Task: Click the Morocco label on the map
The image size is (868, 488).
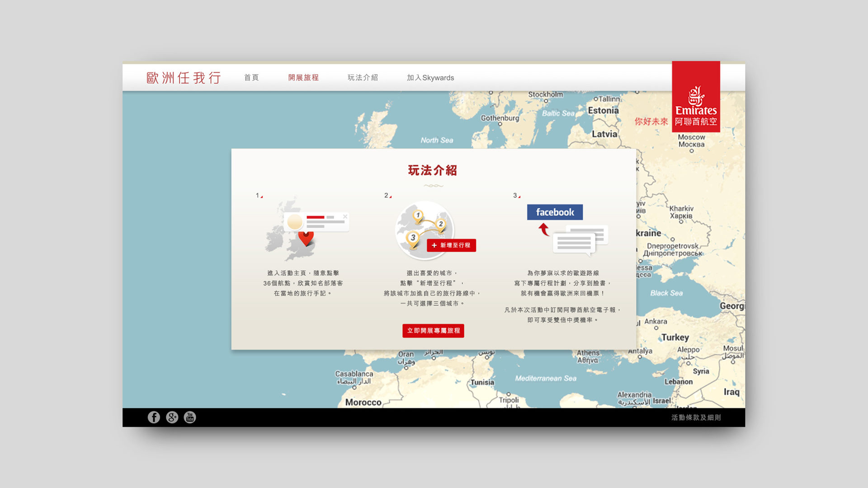Action: [363, 402]
